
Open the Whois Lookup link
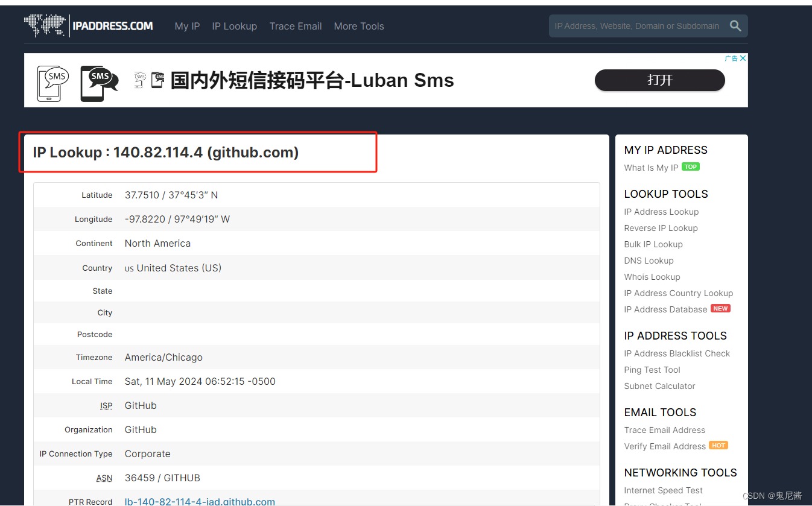click(652, 277)
